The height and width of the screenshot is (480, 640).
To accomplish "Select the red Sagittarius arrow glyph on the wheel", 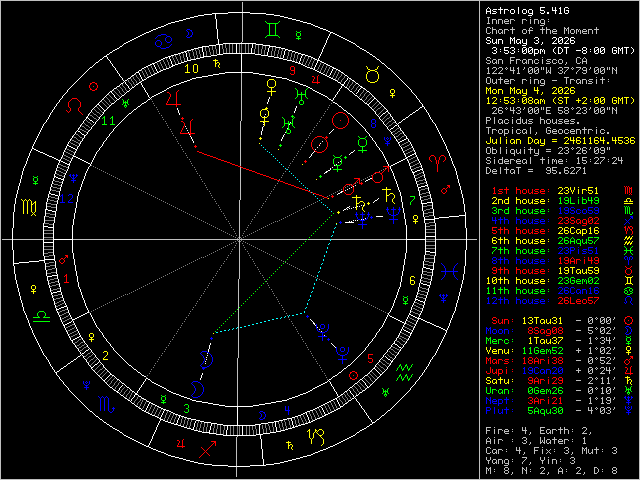I will 207,449.
